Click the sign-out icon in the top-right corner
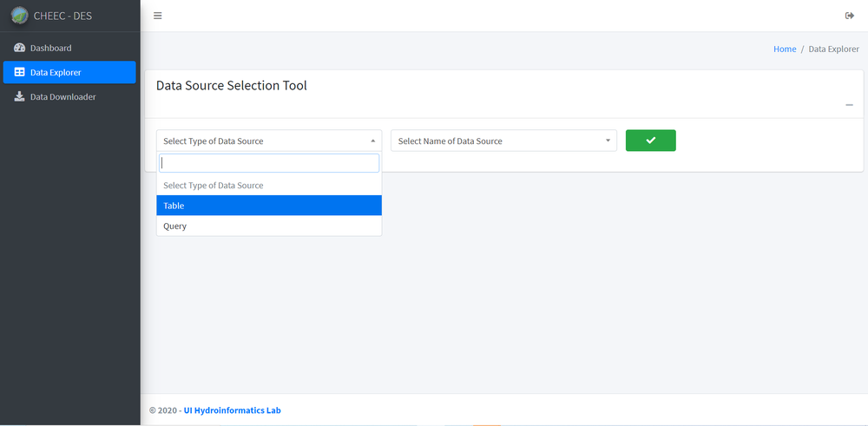Screen dimensions: 868x426 [849, 16]
